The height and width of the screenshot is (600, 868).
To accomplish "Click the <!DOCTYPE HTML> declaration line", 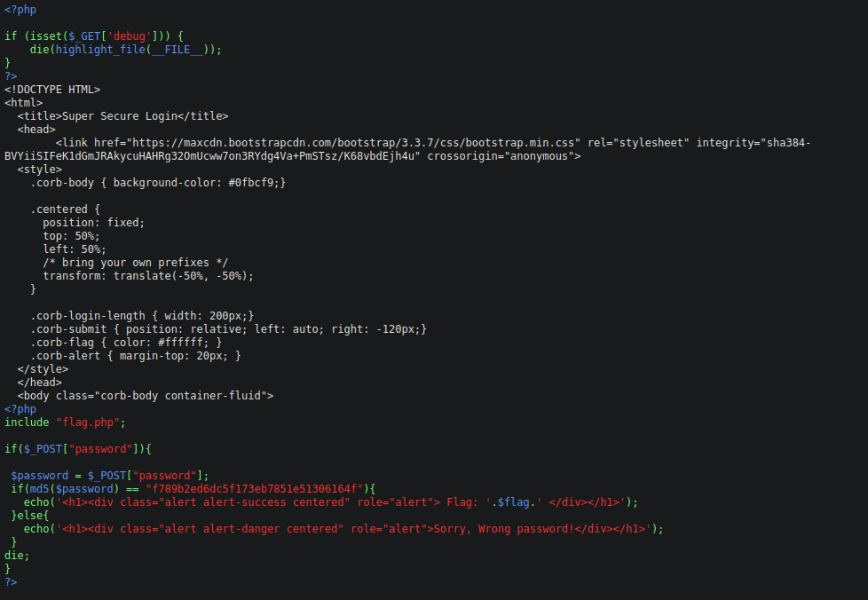I will [x=52, y=90].
